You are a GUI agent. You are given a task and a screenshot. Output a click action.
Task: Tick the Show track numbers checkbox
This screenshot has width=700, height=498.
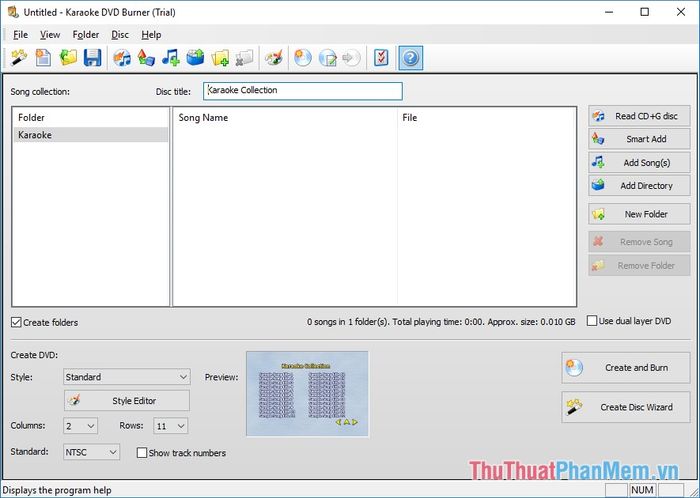tap(142, 453)
